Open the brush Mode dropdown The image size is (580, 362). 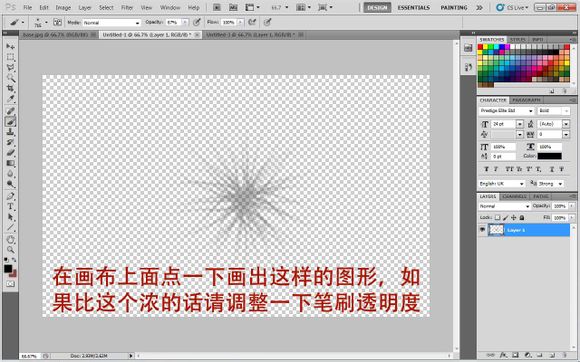point(111,23)
